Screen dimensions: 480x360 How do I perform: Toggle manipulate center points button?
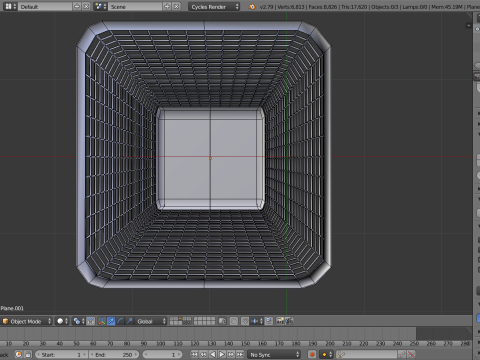pyautogui.click(x=91, y=321)
